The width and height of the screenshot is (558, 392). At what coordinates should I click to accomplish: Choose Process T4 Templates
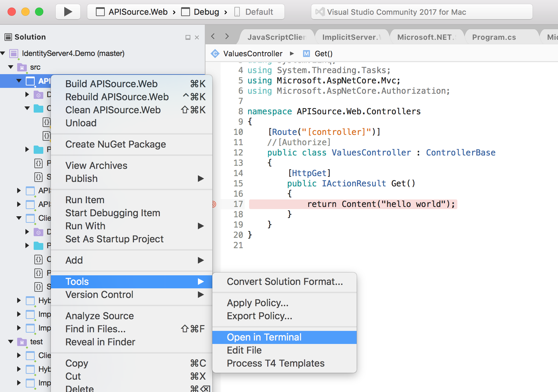point(284,363)
